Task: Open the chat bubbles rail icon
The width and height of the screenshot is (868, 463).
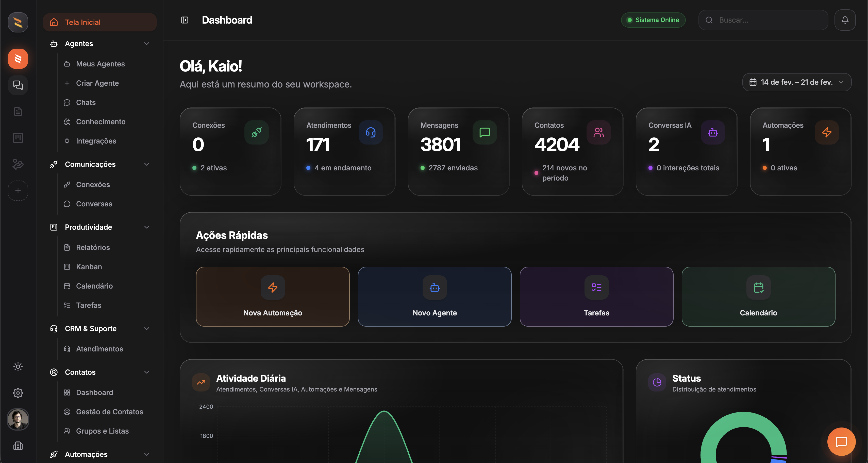Action: pyautogui.click(x=18, y=85)
